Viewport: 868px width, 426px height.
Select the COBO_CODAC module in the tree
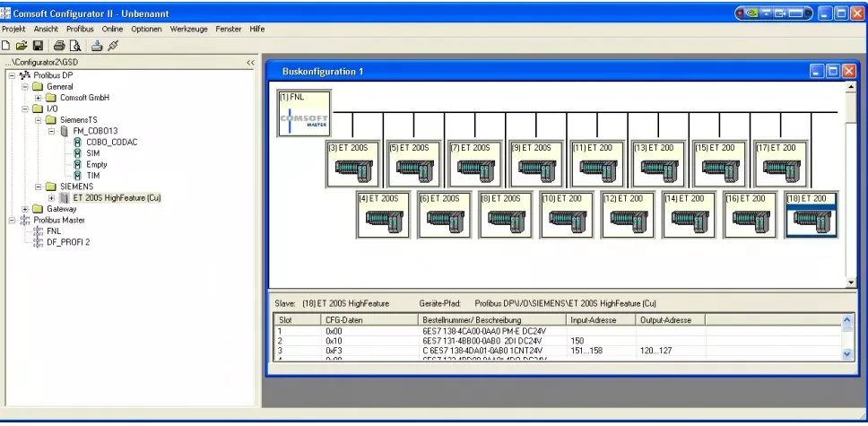coord(112,143)
